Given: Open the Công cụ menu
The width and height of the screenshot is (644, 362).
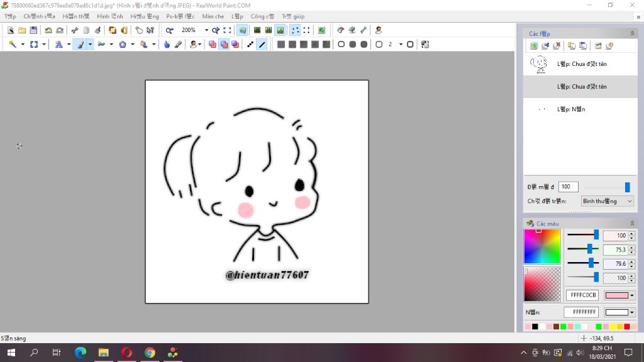Looking at the screenshot, I should pos(262,16).
